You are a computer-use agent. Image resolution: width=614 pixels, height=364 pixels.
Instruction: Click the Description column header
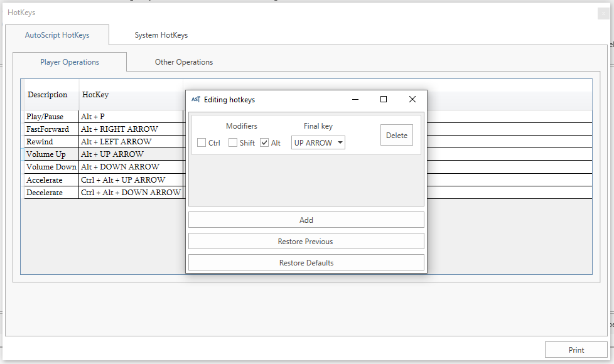52,95
